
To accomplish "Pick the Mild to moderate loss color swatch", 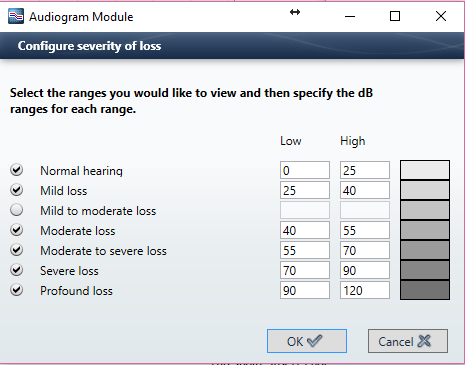I will click(x=425, y=210).
